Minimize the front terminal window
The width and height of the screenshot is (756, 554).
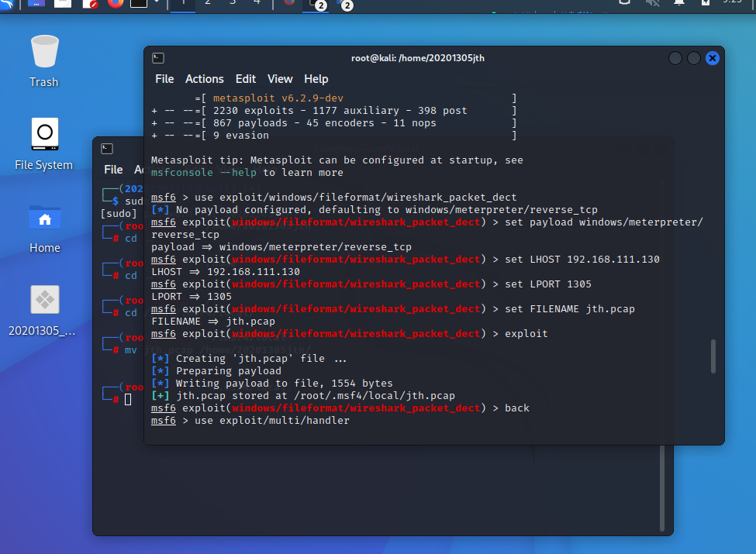pyautogui.click(x=675, y=58)
